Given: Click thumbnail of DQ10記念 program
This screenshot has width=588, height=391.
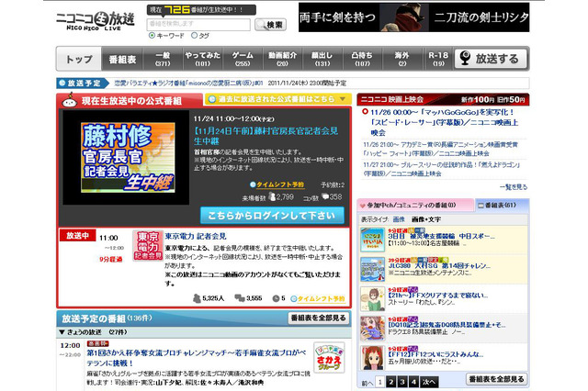Looking at the screenshot, I should tap(372, 329).
